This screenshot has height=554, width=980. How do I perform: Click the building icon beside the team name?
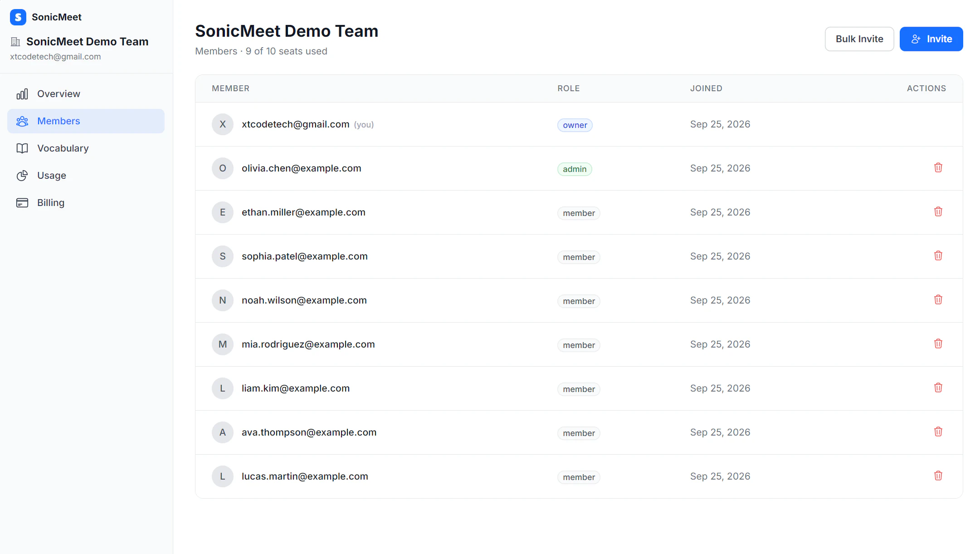point(15,42)
